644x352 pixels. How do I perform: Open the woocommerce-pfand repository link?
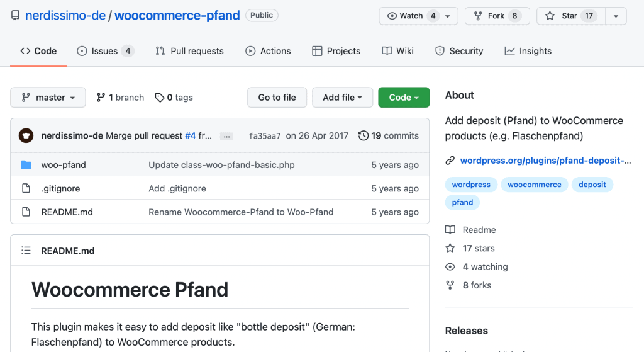click(x=177, y=16)
